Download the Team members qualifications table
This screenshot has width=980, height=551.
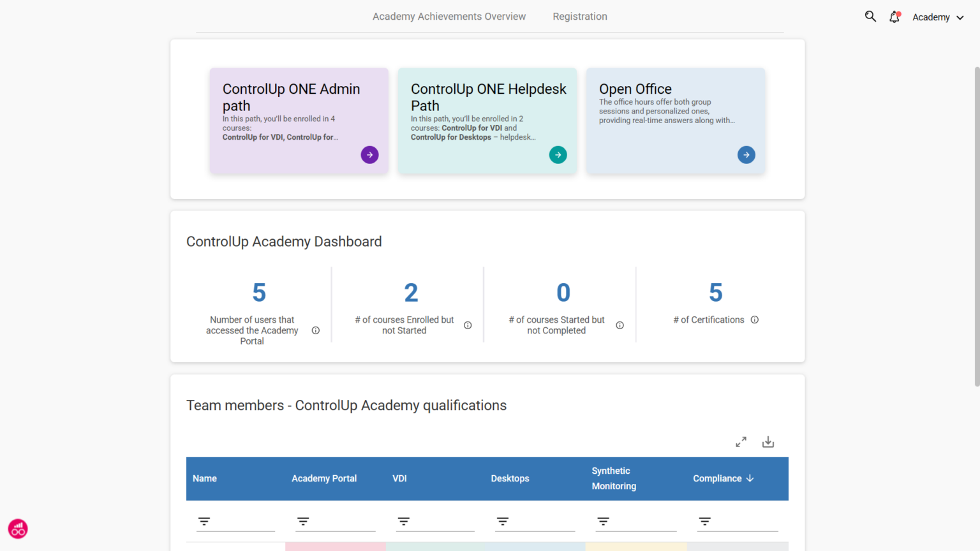[768, 441]
